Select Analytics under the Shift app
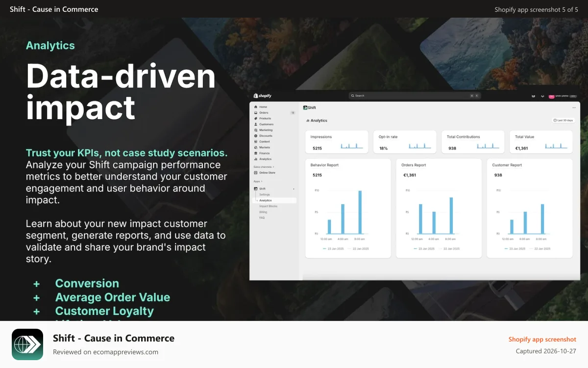The image size is (588, 368). [274, 200]
